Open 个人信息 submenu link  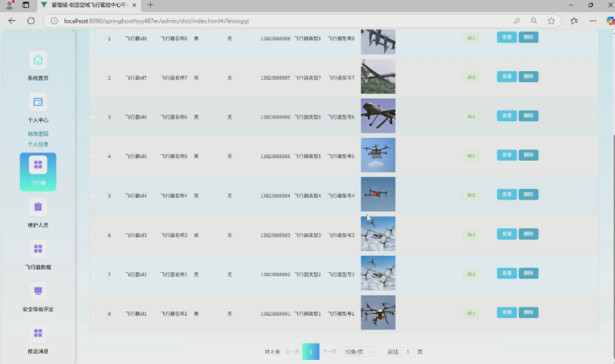pos(38,144)
